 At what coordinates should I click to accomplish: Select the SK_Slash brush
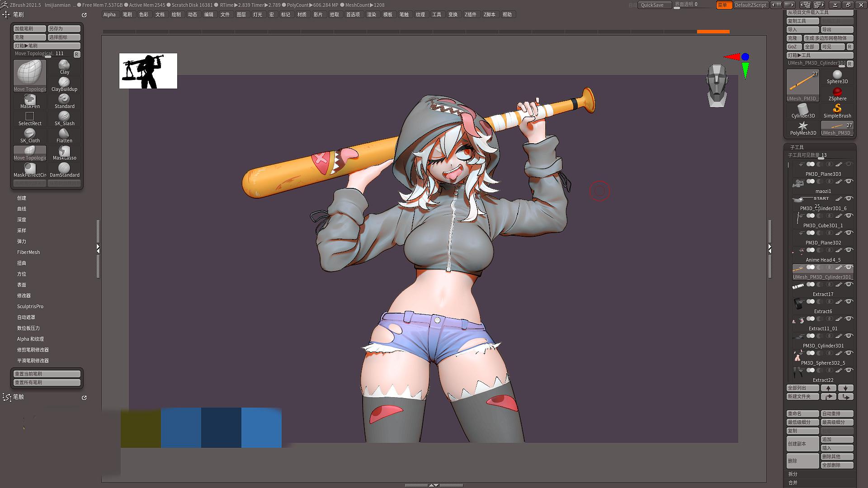click(x=64, y=118)
